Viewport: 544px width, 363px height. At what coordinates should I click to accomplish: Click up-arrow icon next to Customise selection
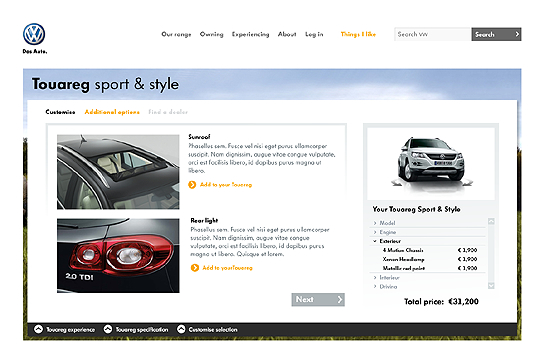(x=181, y=329)
